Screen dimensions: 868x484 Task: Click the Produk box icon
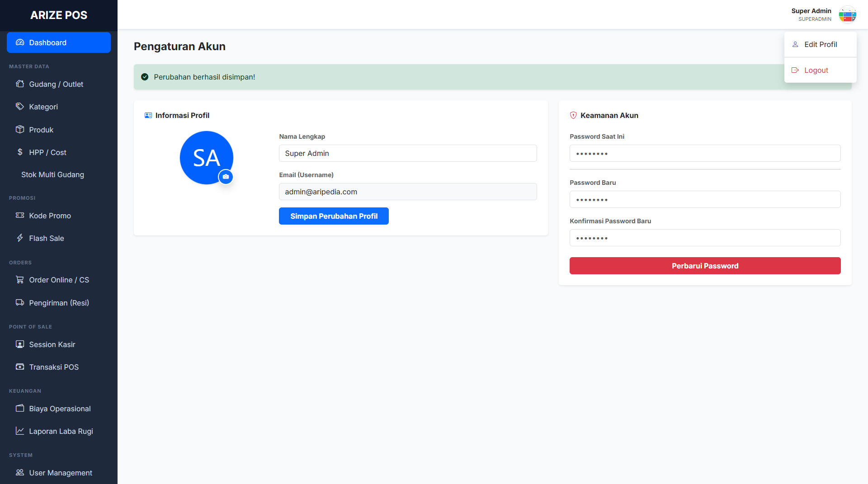coord(20,130)
